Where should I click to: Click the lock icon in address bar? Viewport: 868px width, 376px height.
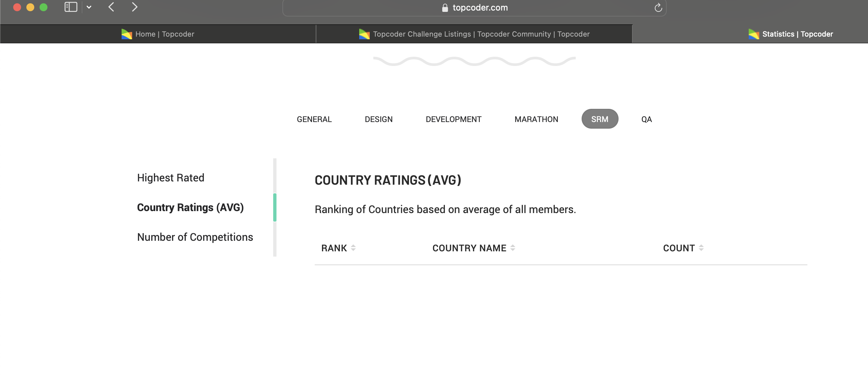click(x=445, y=8)
